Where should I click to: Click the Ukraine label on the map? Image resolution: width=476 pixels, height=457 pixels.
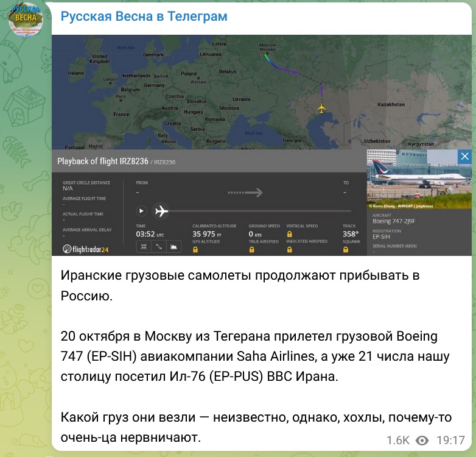(x=241, y=99)
